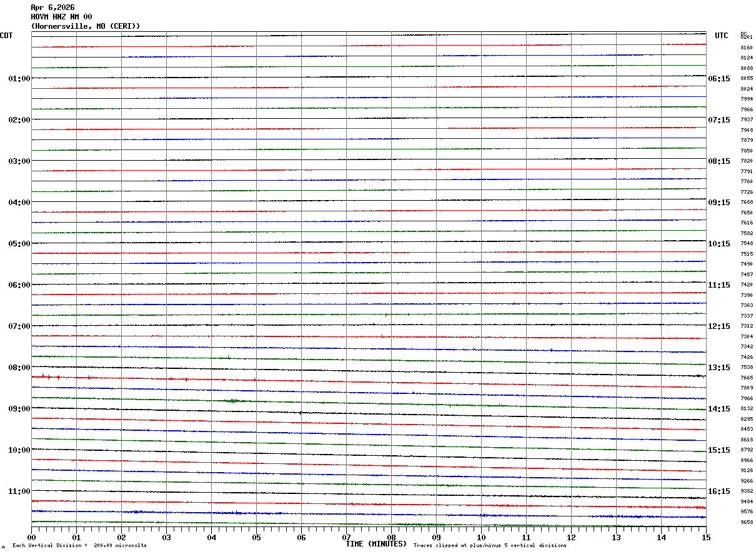Screen dimensions: 756x554
Task: Click the "11:00" CDT row label
Action: tap(19, 491)
